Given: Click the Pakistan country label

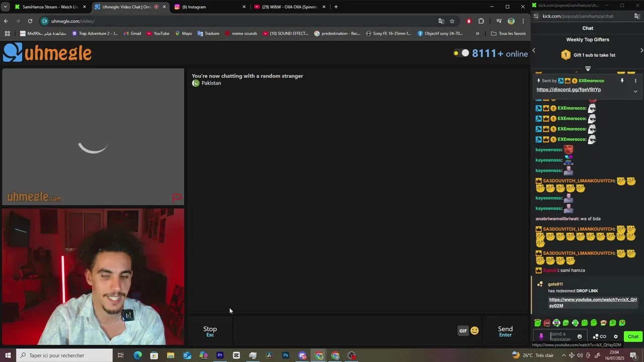Looking at the screenshot, I should tap(211, 83).
